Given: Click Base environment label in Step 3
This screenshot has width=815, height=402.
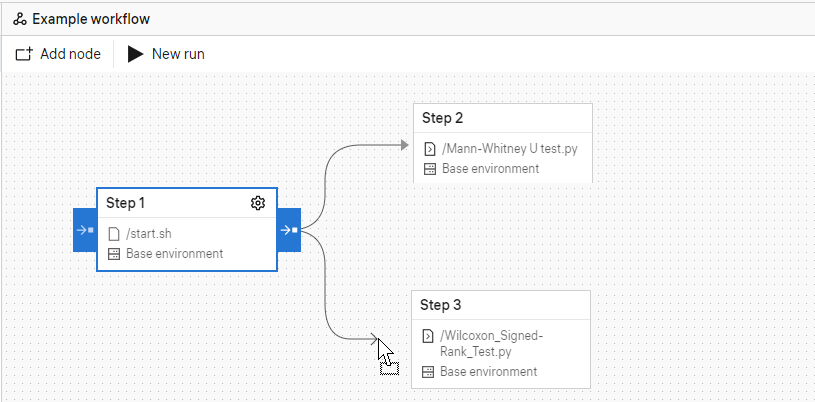Looking at the screenshot, I should coord(489,372).
